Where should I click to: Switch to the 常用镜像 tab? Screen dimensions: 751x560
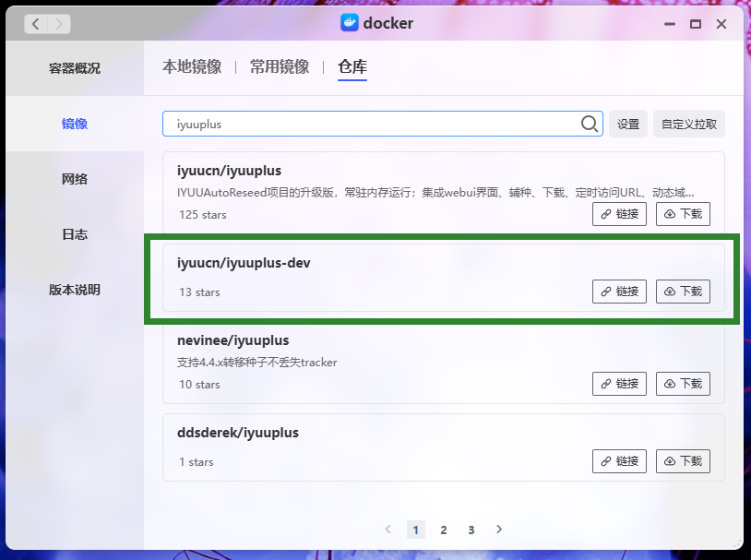click(280, 67)
